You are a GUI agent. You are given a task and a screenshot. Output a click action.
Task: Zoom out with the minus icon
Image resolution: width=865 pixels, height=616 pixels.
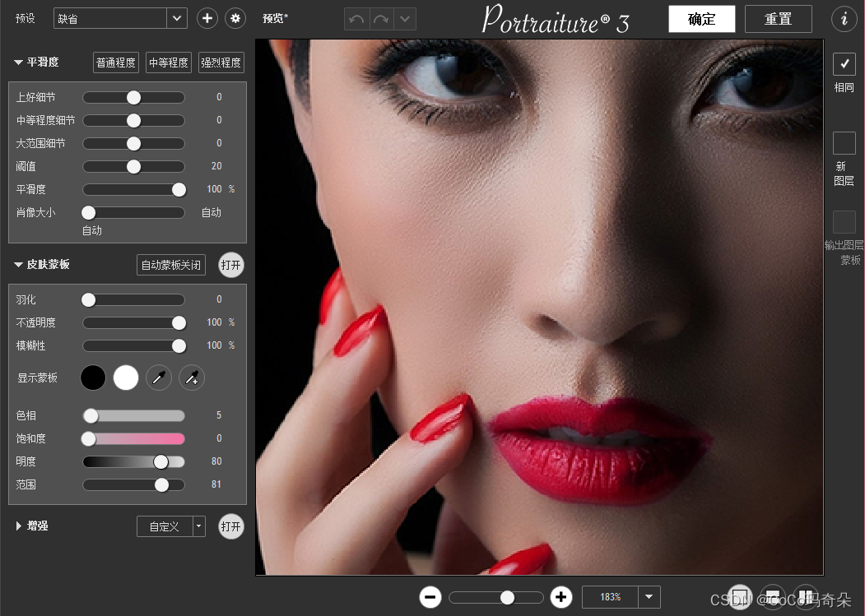click(430, 597)
